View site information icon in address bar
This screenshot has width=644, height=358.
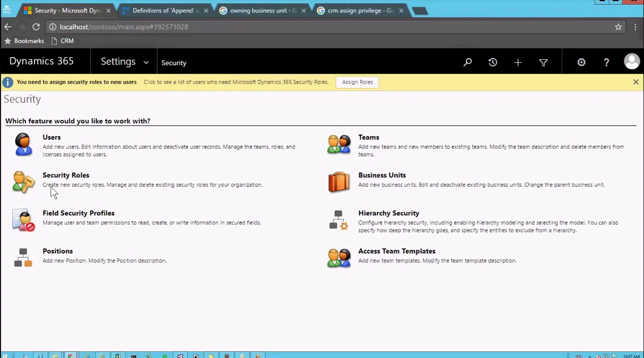point(53,27)
